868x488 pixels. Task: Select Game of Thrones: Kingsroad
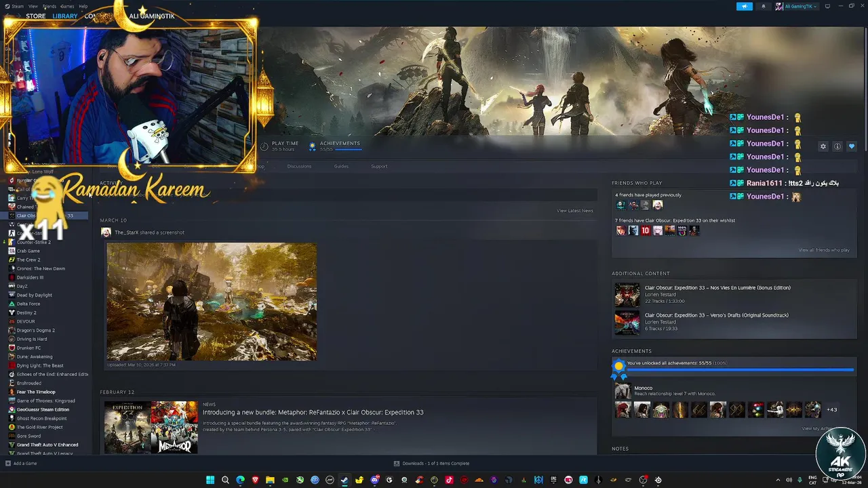(x=47, y=401)
